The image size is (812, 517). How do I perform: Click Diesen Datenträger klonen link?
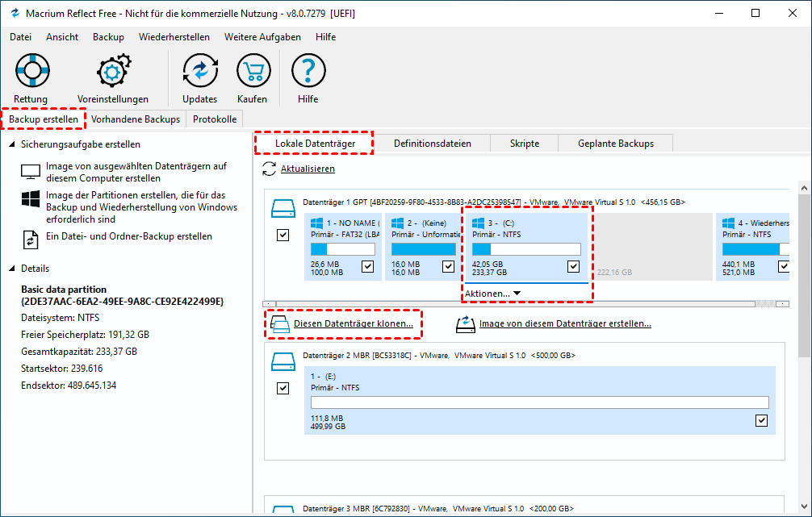(354, 324)
